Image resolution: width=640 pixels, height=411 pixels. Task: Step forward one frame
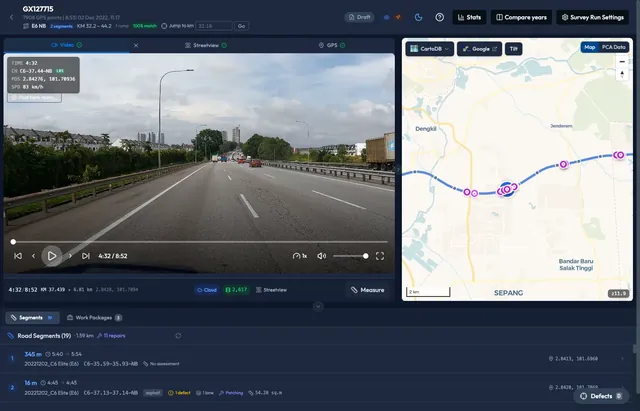(x=70, y=256)
